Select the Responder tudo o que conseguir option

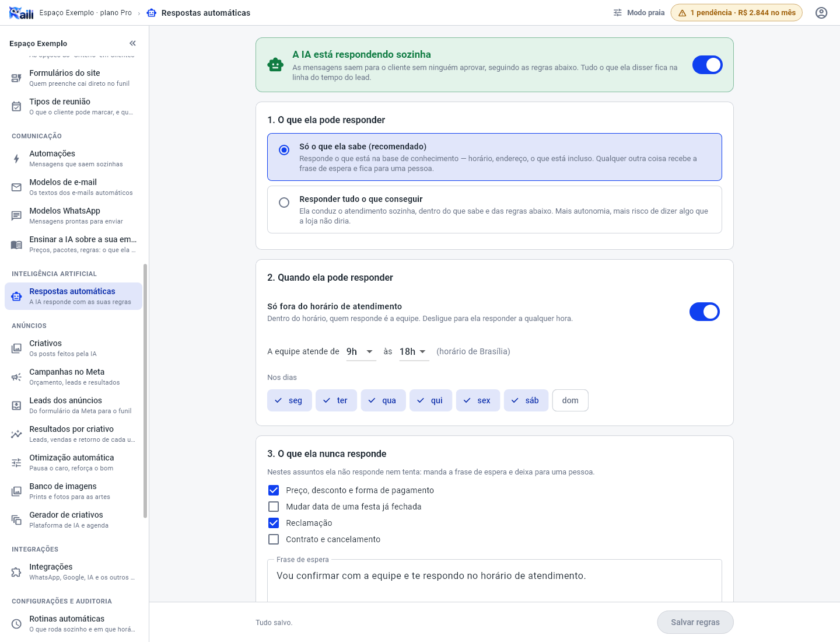495,210
